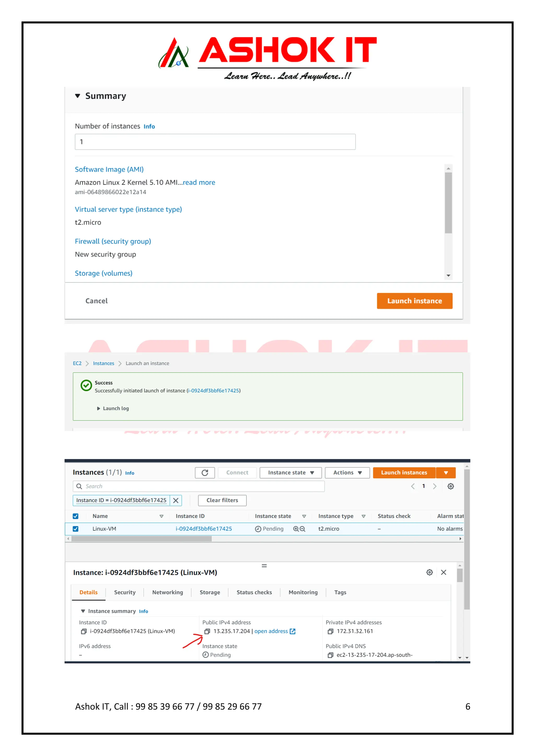The height and width of the screenshot is (756, 535).
Task: Open the table preferences gear icon
Action: coord(450,486)
